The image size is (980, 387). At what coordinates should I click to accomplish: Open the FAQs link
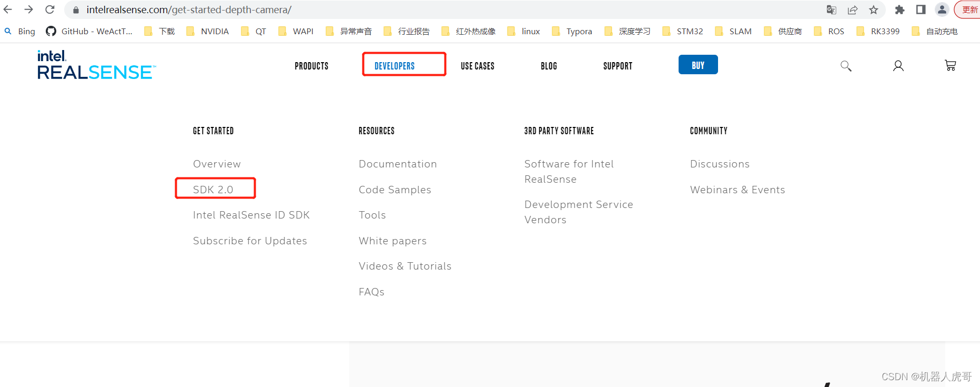click(371, 292)
